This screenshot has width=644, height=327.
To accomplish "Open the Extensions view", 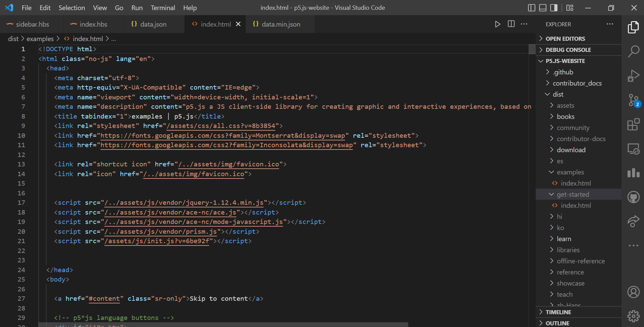I will (633, 125).
